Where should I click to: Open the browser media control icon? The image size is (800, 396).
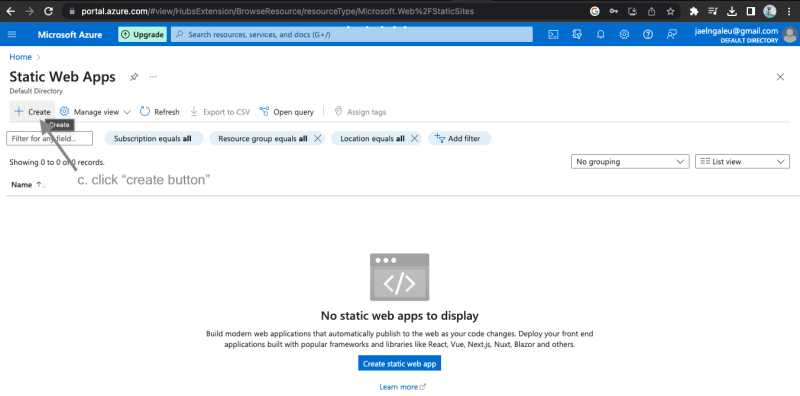(x=713, y=11)
